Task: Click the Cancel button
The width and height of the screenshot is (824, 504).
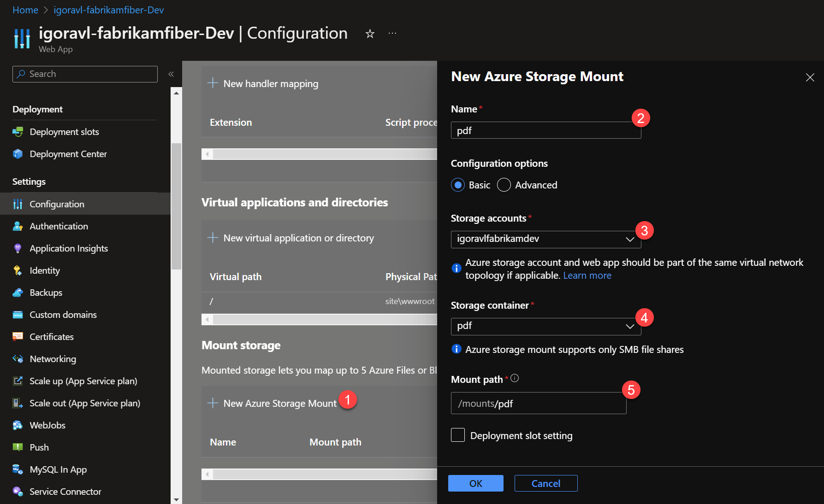Action: [546, 483]
